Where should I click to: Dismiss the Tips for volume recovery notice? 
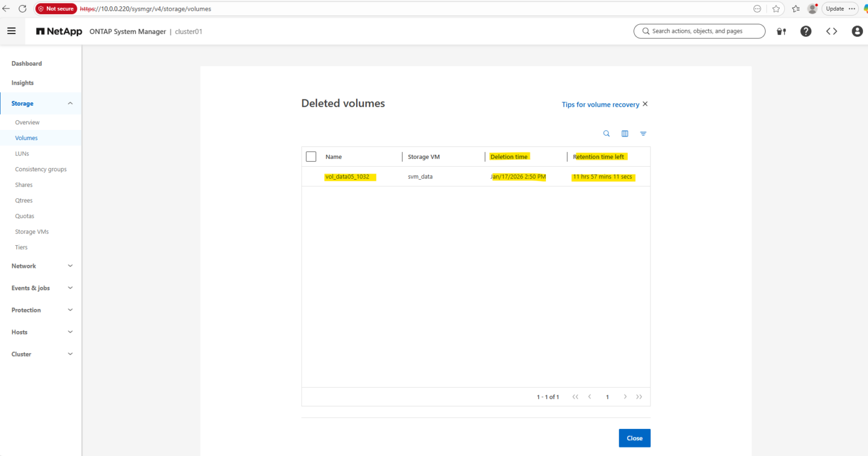(645, 104)
